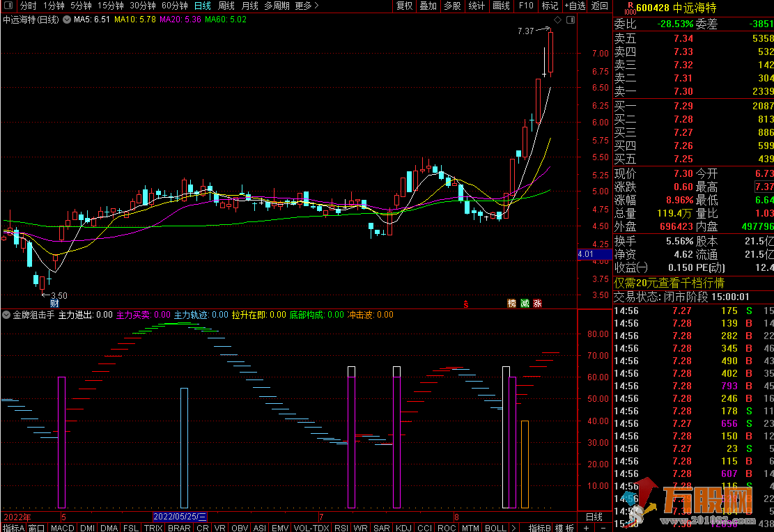Switch to 周线 weekly chart
The width and height of the screenshot is (774, 532).
pos(226,6)
